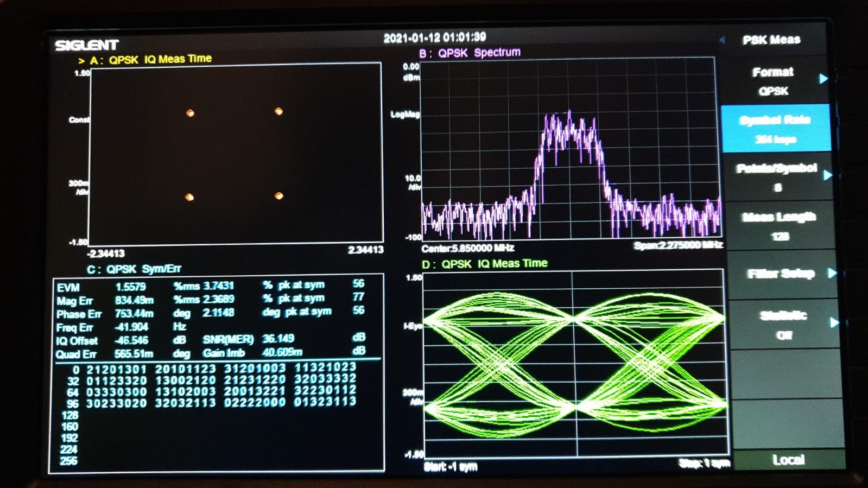This screenshot has height=488, width=868.
Task: Click the date and time display
Action: click(x=434, y=37)
